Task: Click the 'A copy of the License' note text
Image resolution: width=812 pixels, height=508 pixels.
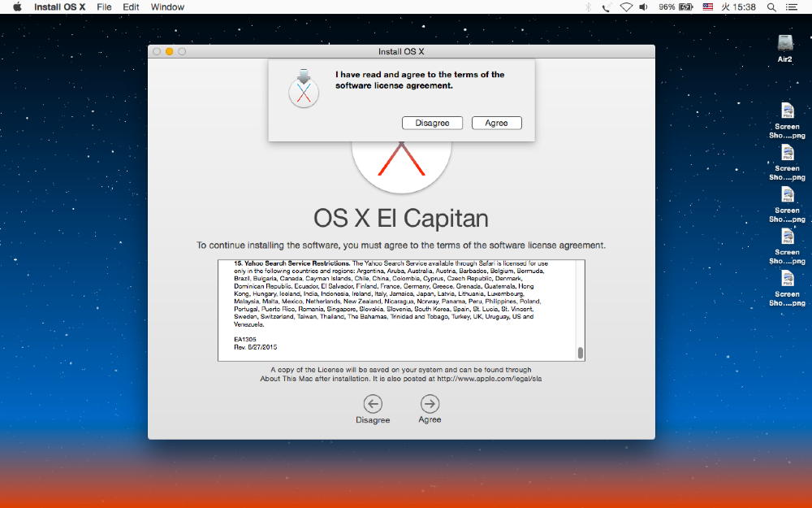Action: tap(401, 374)
